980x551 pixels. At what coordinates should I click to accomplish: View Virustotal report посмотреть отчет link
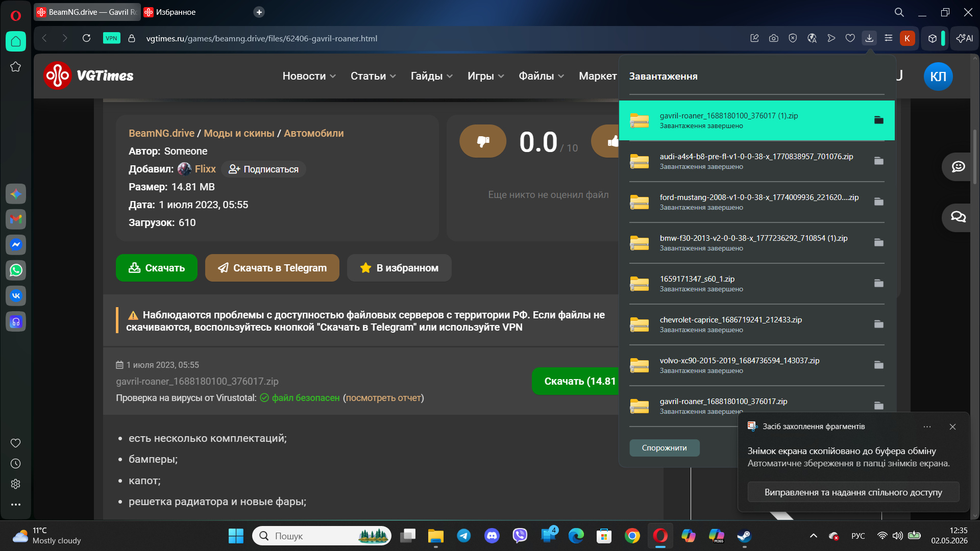pyautogui.click(x=384, y=398)
